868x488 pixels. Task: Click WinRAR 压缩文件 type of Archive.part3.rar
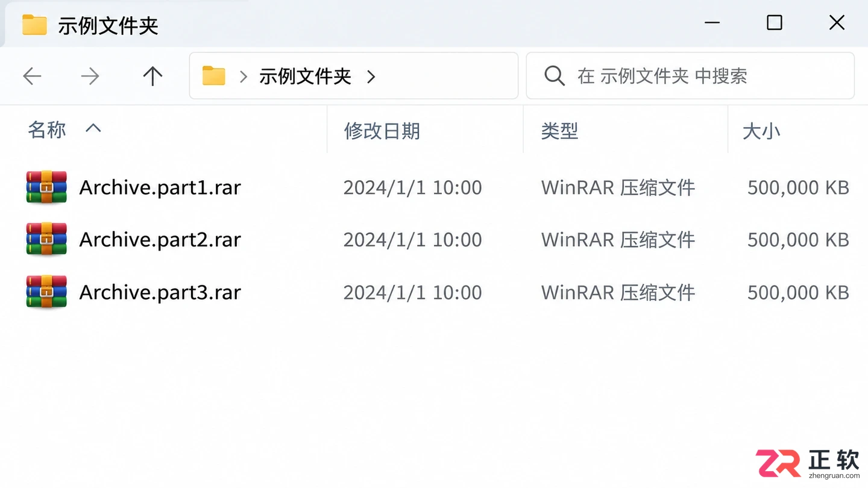pyautogui.click(x=618, y=293)
